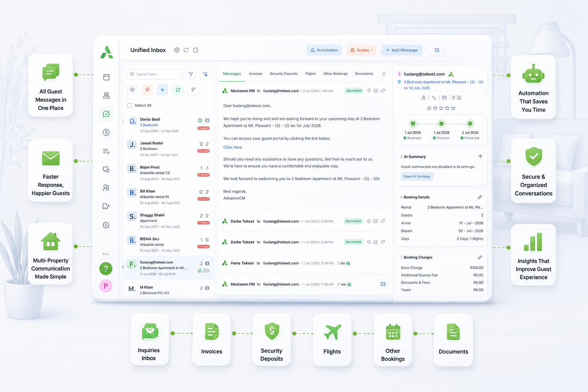
Task: Switch to the Messages tab
Action: click(x=232, y=74)
